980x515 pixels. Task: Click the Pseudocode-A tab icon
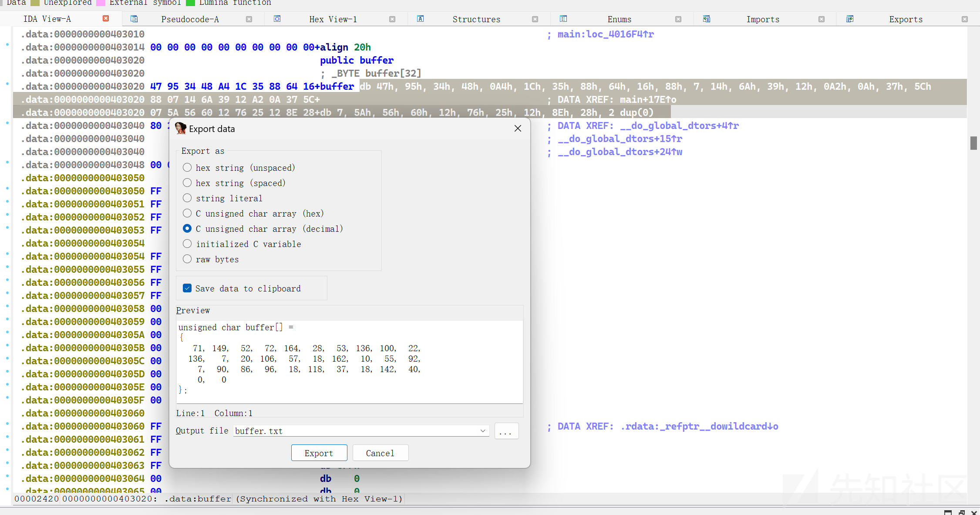(134, 19)
